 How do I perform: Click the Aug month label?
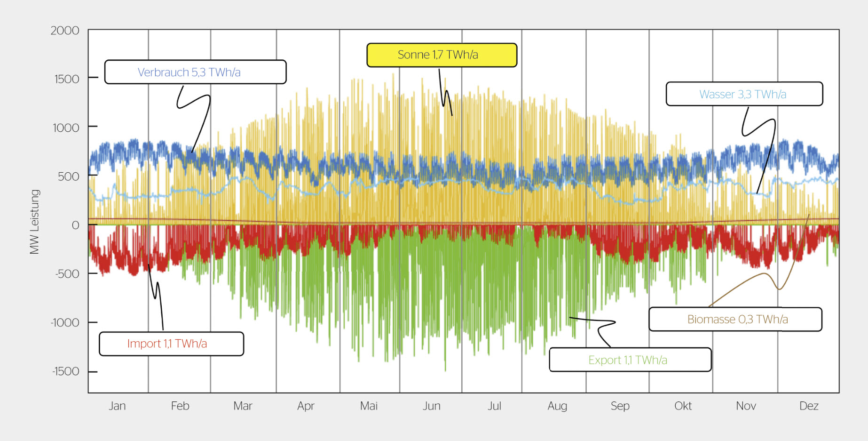coord(557,406)
